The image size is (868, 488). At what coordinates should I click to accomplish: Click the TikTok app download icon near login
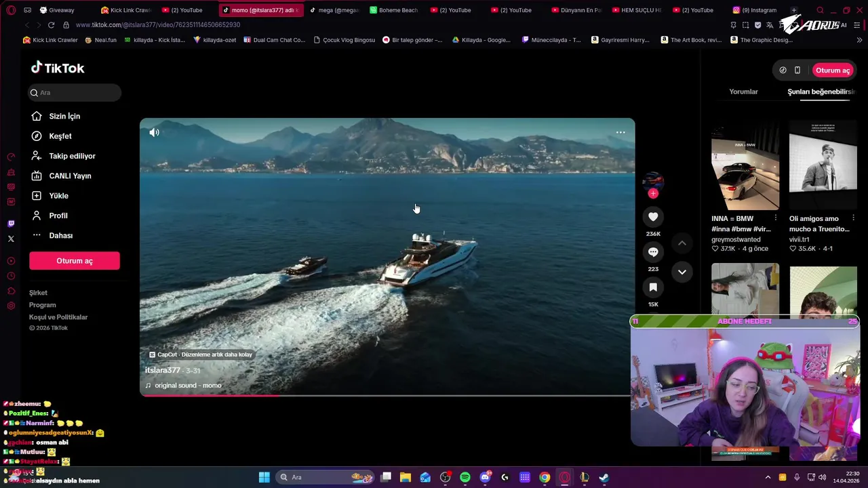[797, 70]
